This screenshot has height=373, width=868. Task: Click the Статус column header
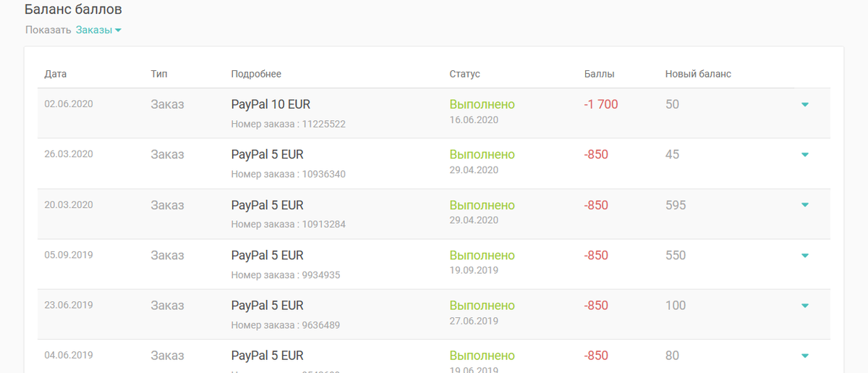(x=464, y=74)
